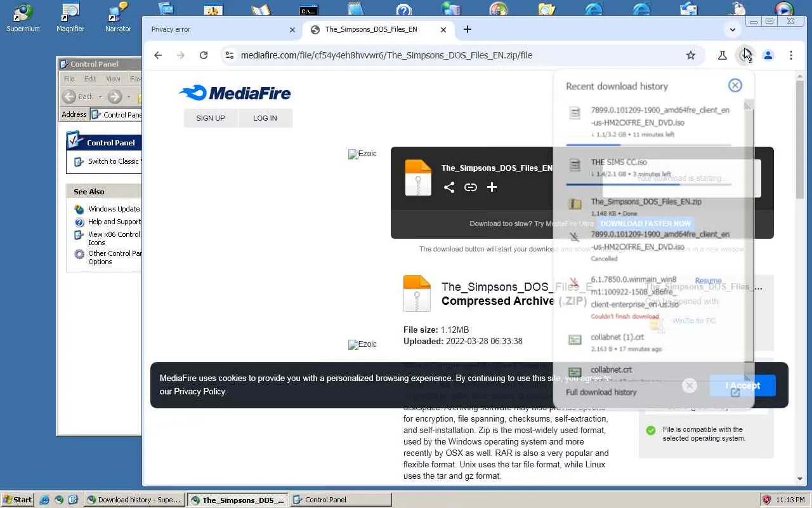Click the Windows Update globe icon
Viewport: 812px width, 508px height.
(79, 210)
